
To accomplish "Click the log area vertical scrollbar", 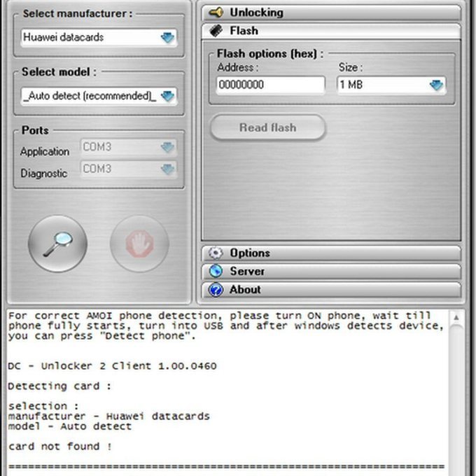I will pos(456,392).
